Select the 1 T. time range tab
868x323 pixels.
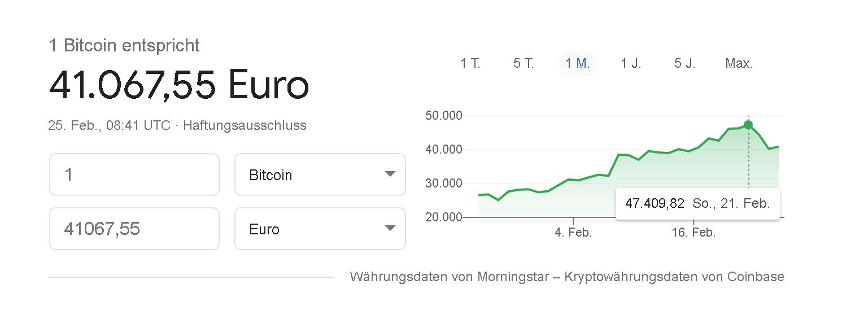point(470,63)
